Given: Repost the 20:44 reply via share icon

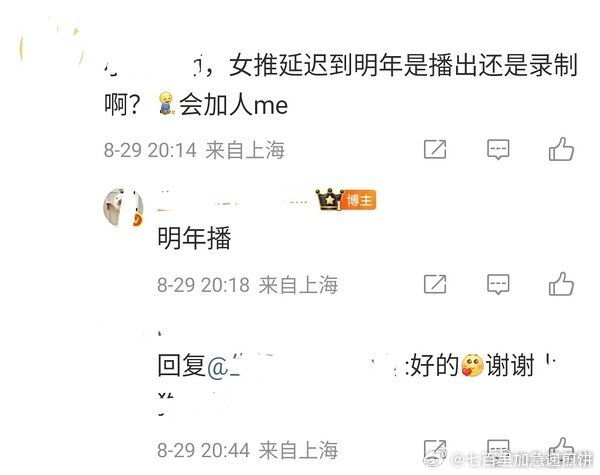Looking at the screenshot, I should (435, 449).
